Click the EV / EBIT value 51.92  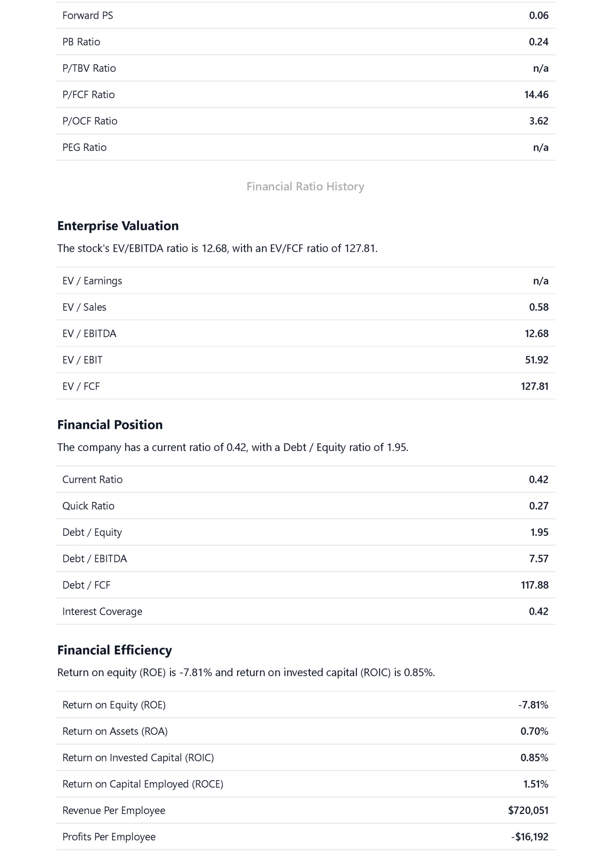(537, 360)
